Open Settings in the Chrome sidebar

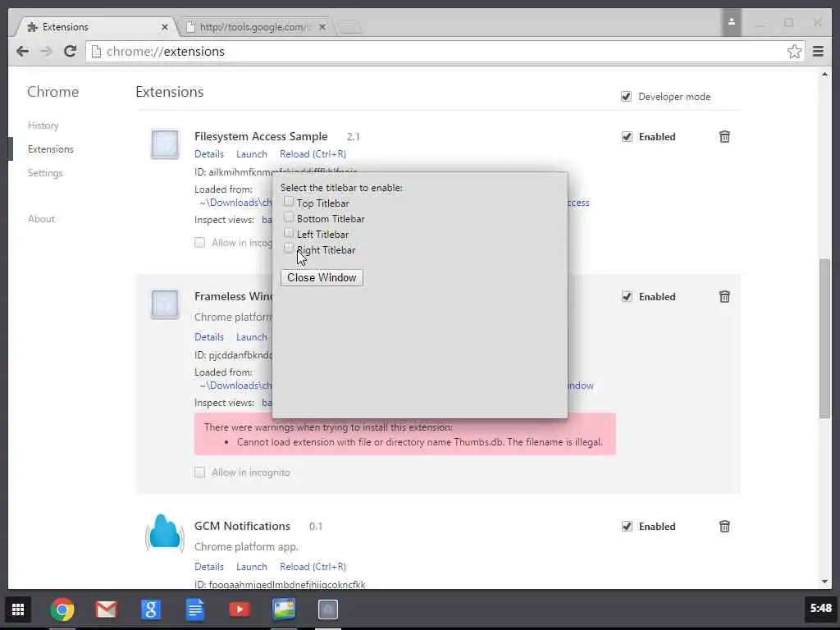tap(46, 173)
